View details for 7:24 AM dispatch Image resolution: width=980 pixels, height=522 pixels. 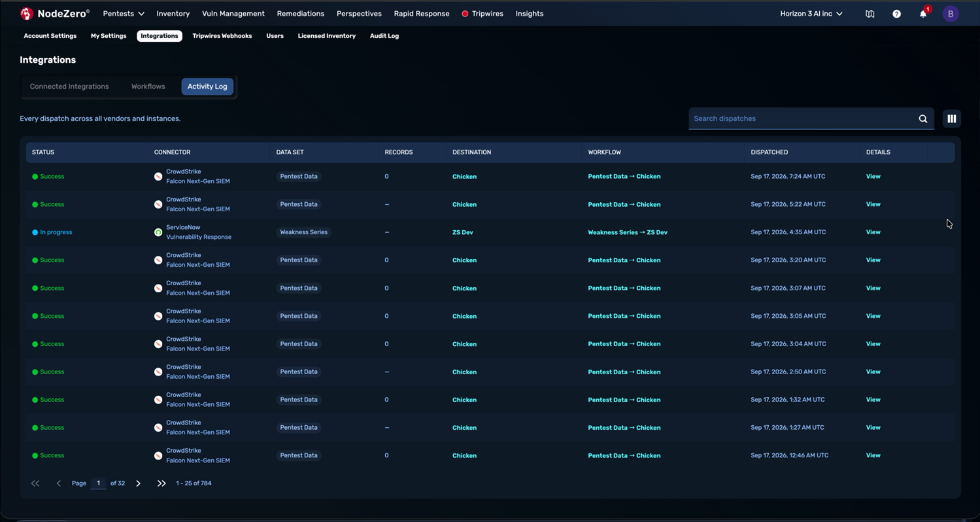pos(873,177)
